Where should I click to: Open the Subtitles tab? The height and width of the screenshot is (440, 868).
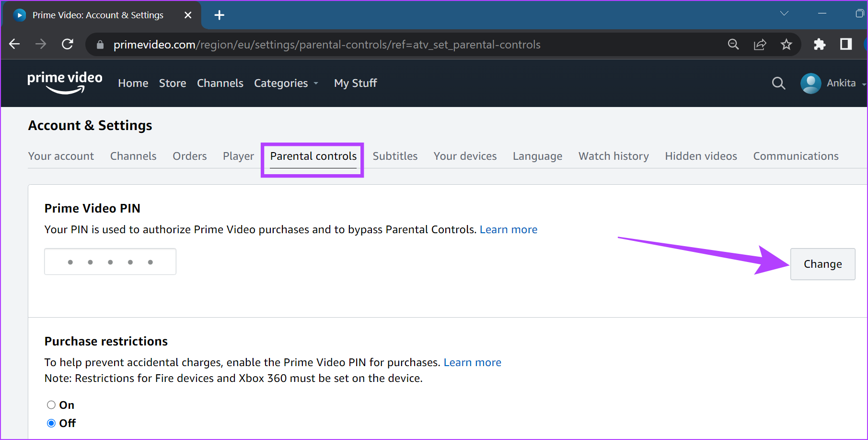395,156
